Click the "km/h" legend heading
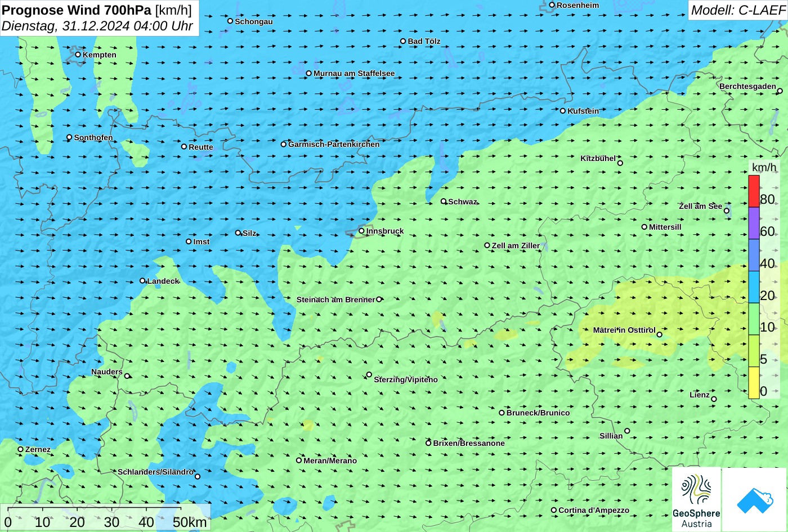The image size is (788, 532). coord(764,168)
